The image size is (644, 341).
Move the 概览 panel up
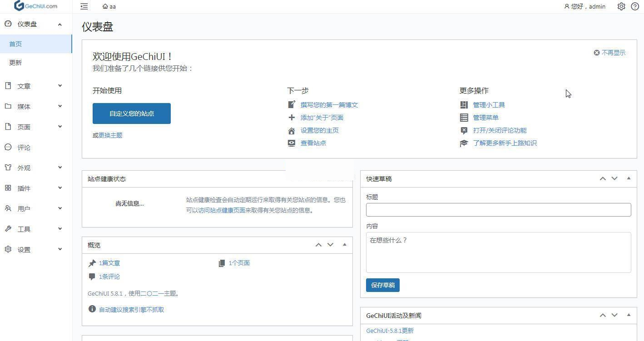pos(318,245)
